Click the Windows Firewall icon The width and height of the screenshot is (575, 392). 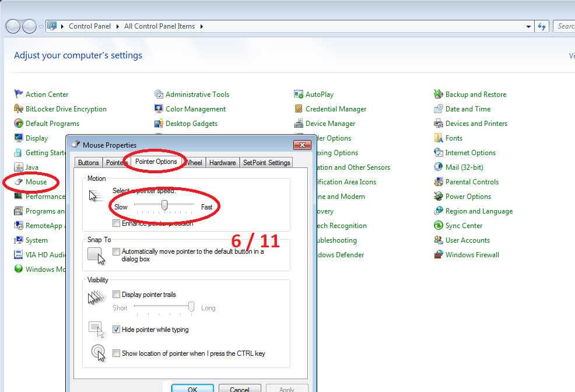(x=439, y=254)
